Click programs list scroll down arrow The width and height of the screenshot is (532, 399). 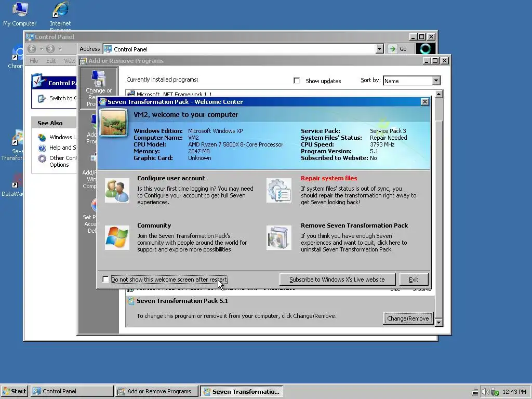pos(438,322)
